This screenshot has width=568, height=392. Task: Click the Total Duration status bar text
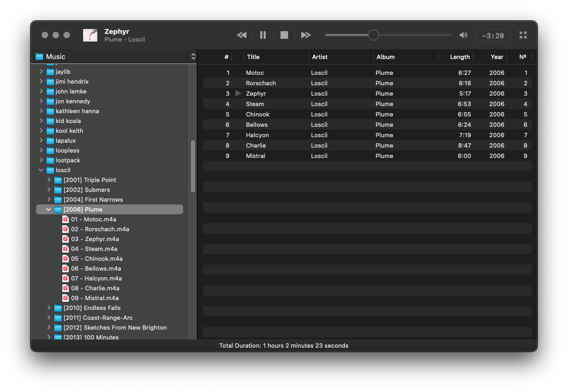[284, 346]
